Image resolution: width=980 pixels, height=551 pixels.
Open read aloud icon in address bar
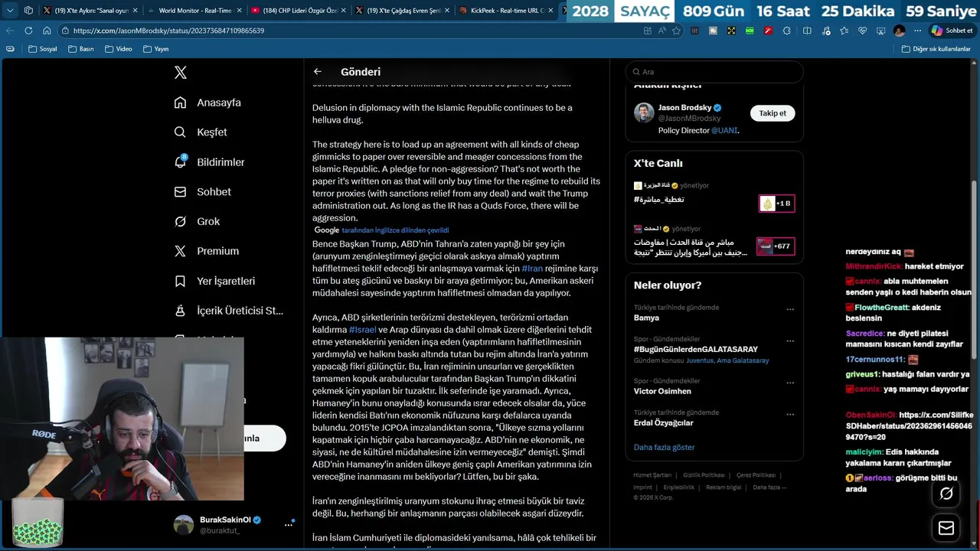(x=662, y=31)
